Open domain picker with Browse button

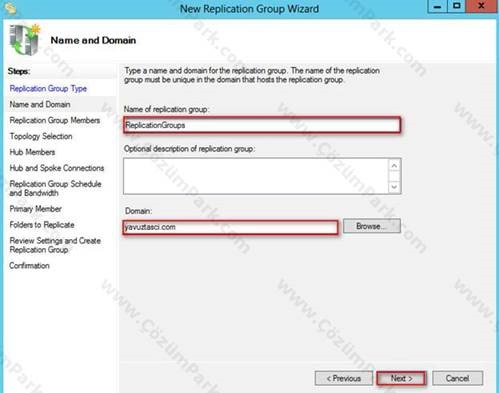(372, 226)
